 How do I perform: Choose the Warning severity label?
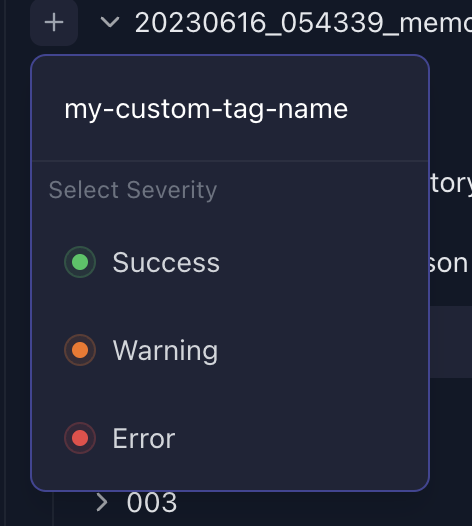[x=165, y=351]
